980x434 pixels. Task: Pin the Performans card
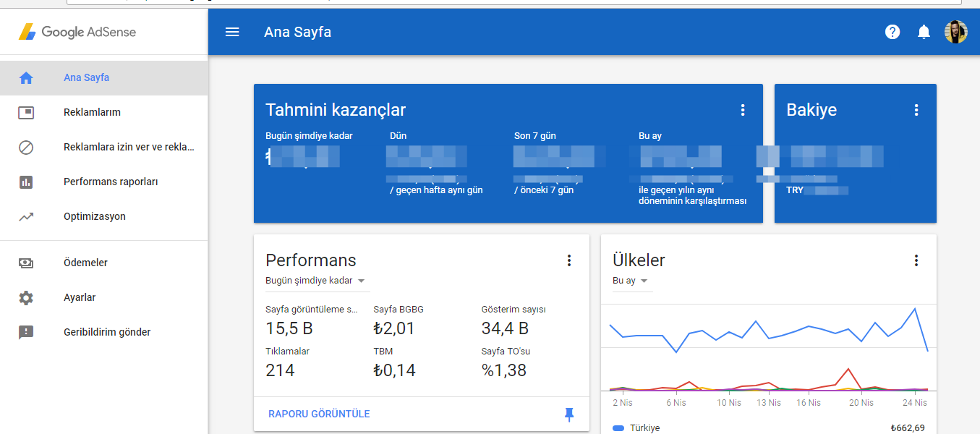pyautogui.click(x=569, y=414)
